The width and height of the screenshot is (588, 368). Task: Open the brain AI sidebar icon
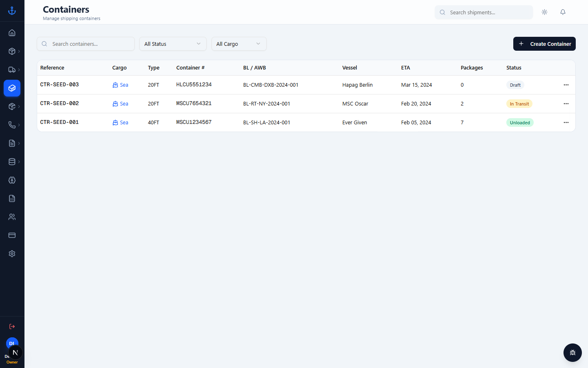click(x=12, y=180)
